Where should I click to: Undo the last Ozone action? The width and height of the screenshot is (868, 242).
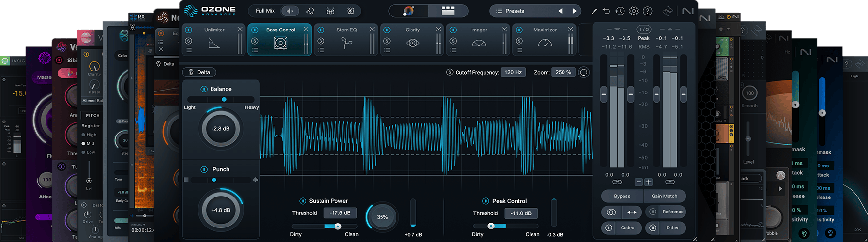[x=606, y=11]
